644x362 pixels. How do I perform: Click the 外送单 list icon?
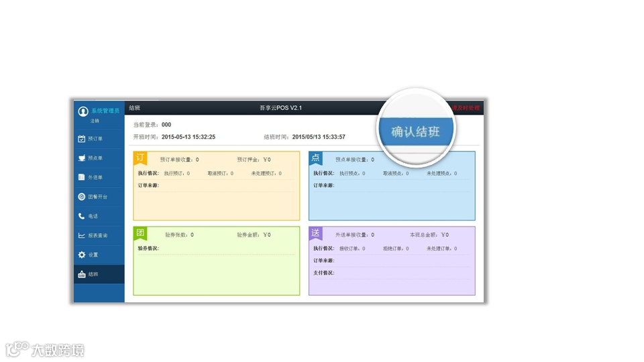[x=81, y=177]
